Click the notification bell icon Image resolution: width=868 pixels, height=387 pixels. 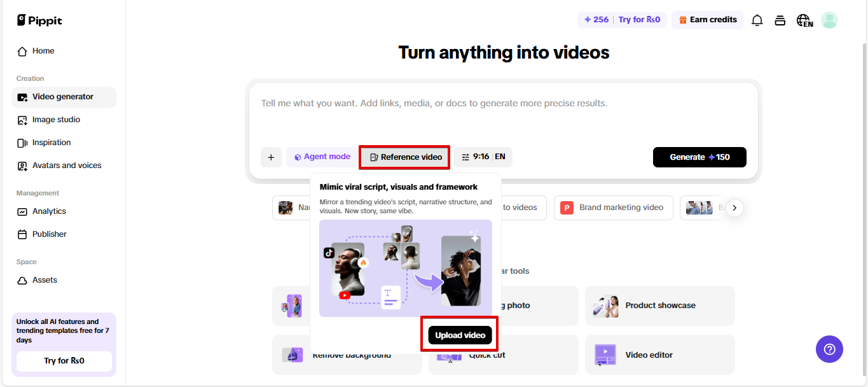tap(757, 20)
